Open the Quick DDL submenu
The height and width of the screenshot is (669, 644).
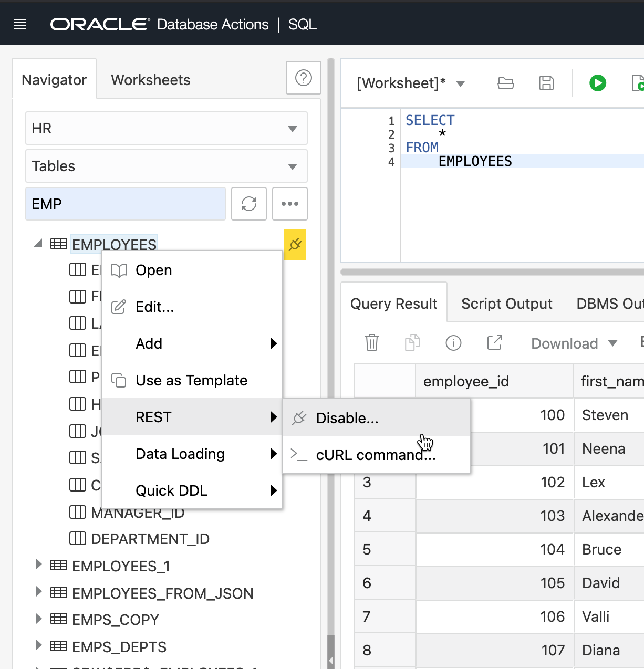pos(192,490)
